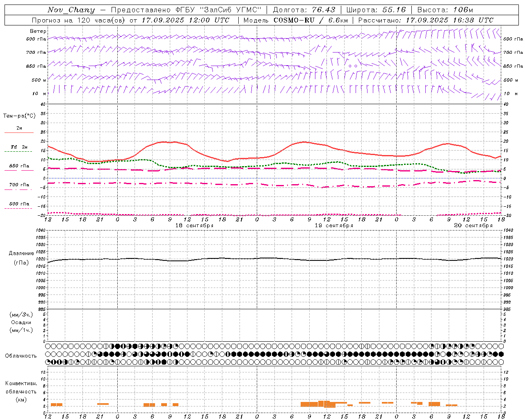The width and height of the screenshot is (525, 420).
Task: Click the model label COSMO-RU / 6.6км
Action: (x=311, y=20)
